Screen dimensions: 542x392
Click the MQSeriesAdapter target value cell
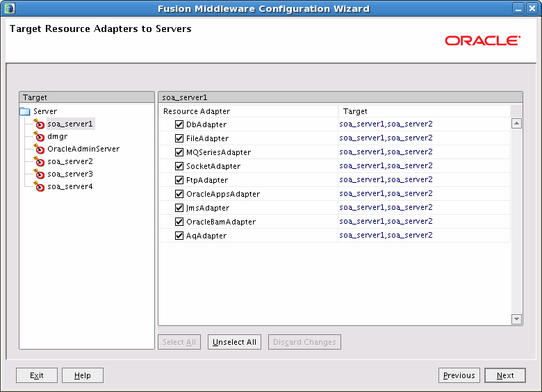click(424, 152)
